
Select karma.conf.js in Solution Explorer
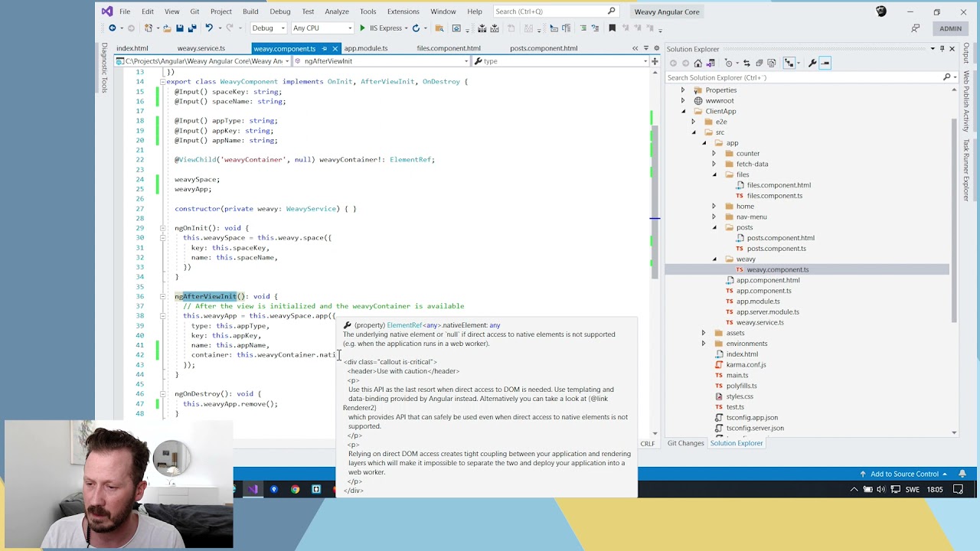tap(746, 364)
